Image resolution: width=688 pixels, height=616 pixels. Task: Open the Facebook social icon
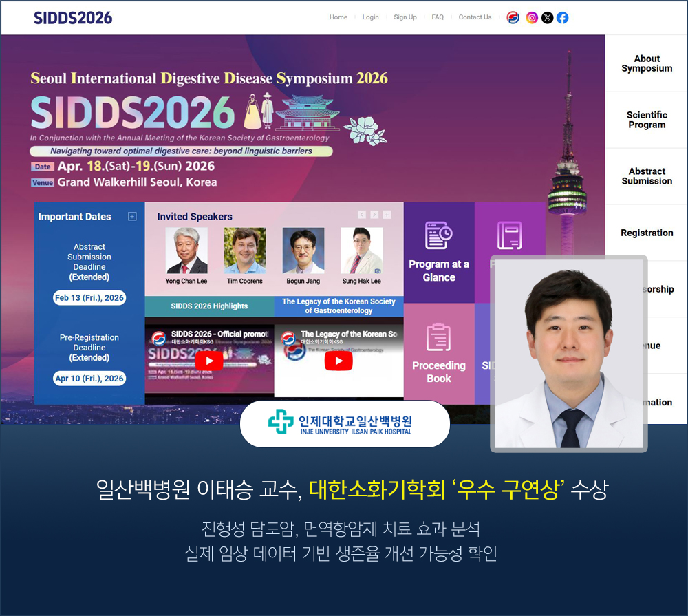coord(562,18)
